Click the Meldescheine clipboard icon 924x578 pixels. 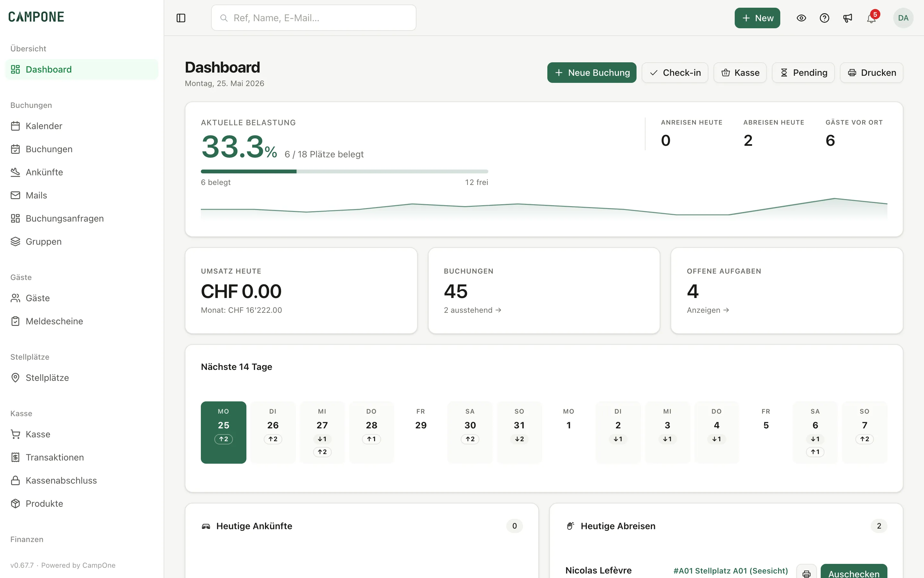15,321
